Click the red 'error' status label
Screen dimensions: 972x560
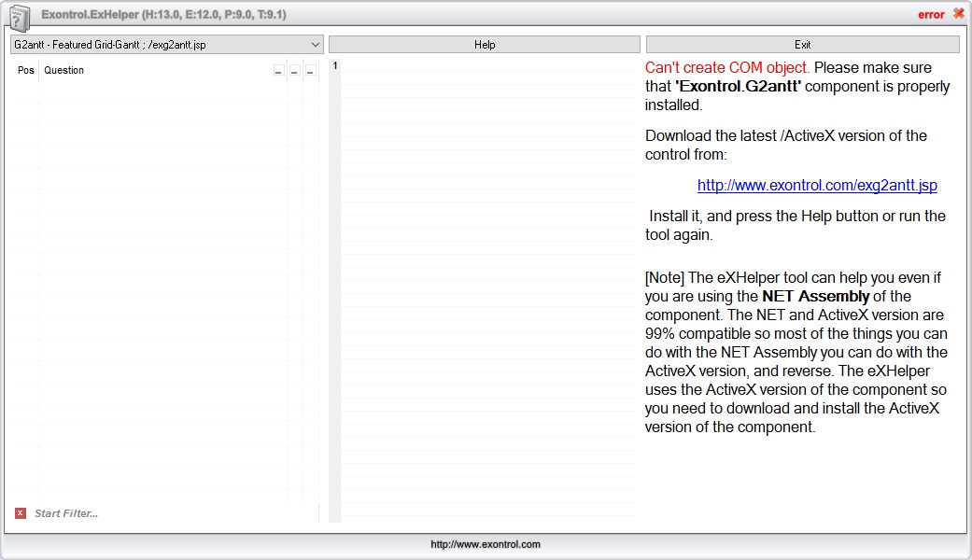click(x=931, y=15)
